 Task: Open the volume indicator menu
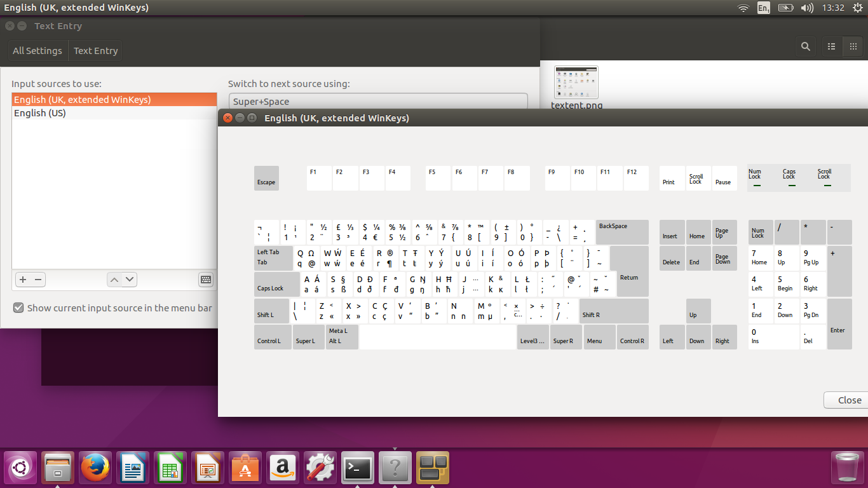(807, 8)
